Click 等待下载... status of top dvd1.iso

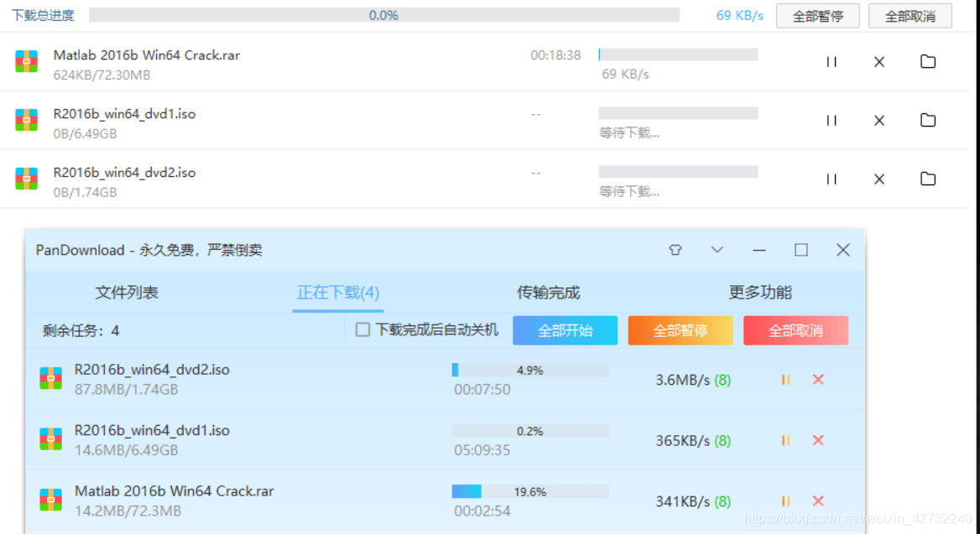629,132
